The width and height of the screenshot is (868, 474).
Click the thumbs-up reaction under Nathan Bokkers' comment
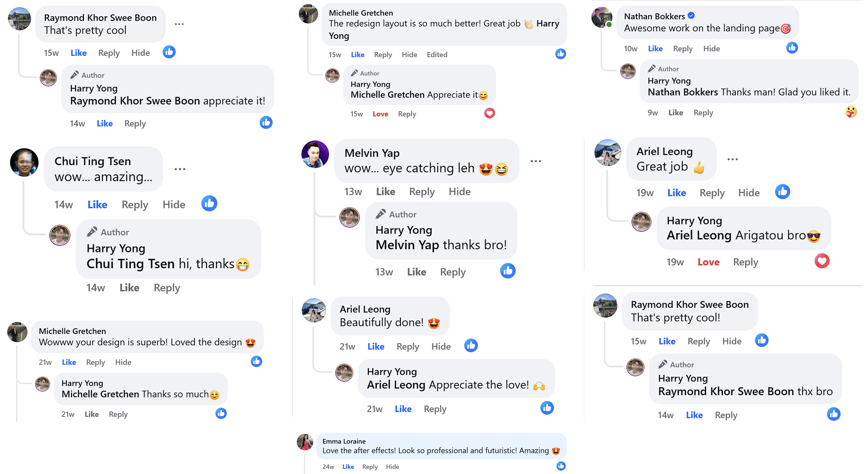(792, 48)
